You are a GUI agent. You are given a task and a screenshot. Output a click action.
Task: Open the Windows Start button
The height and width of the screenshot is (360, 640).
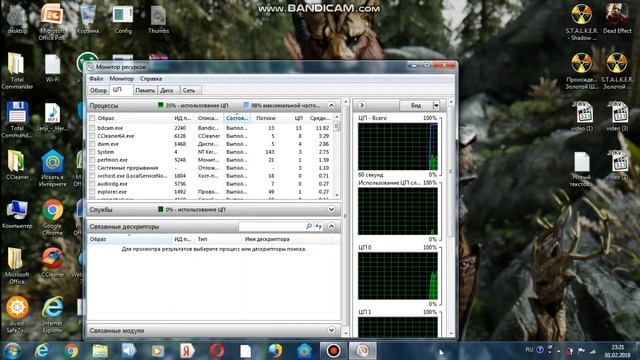coord(12,351)
